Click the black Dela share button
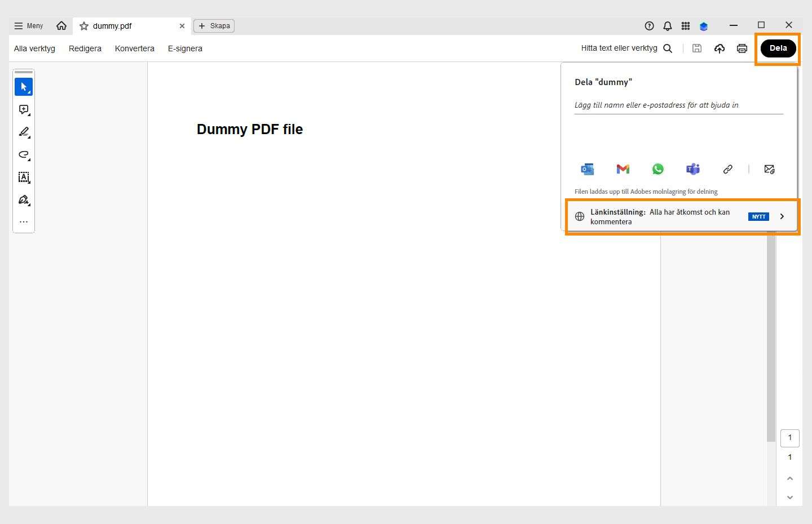Viewport: 812px width, 524px height. pyautogui.click(x=778, y=48)
